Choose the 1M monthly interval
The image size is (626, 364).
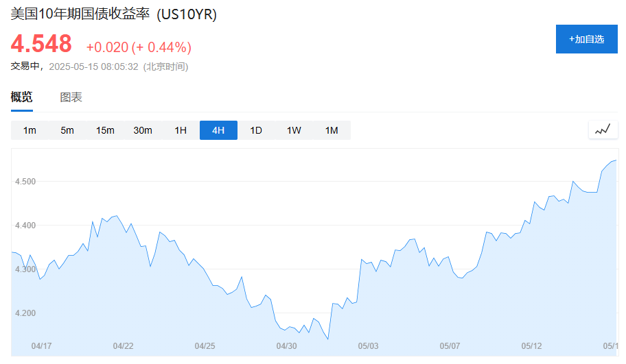[332, 130]
